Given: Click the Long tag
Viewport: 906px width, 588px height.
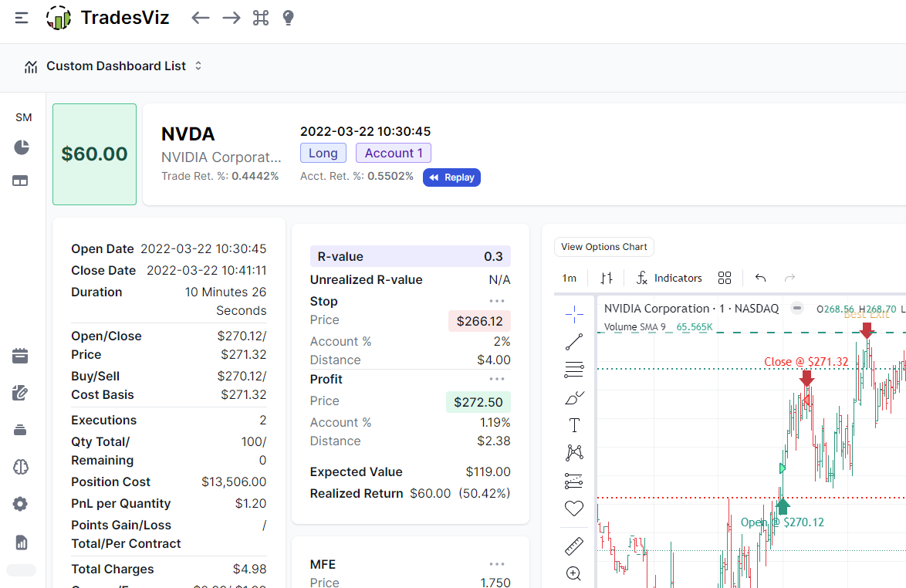Looking at the screenshot, I should (x=323, y=153).
